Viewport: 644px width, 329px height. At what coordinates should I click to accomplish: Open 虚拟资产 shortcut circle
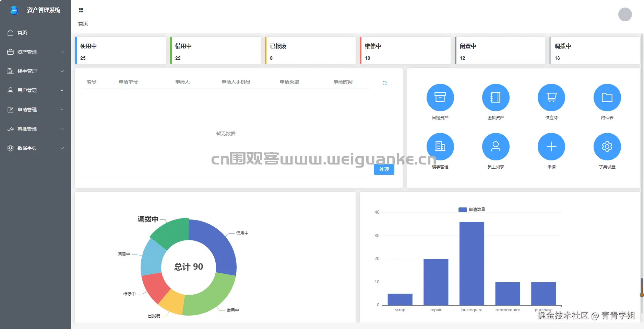[x=496, y=98]
